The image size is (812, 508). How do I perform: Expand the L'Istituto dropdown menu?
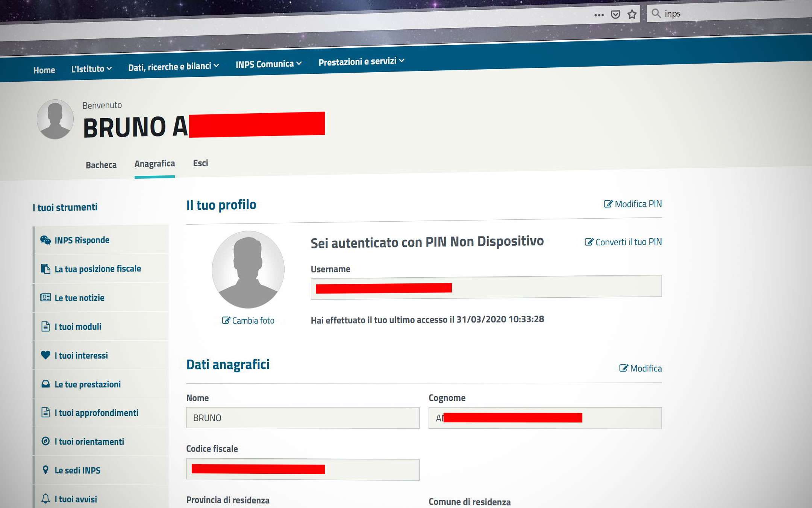91,69
